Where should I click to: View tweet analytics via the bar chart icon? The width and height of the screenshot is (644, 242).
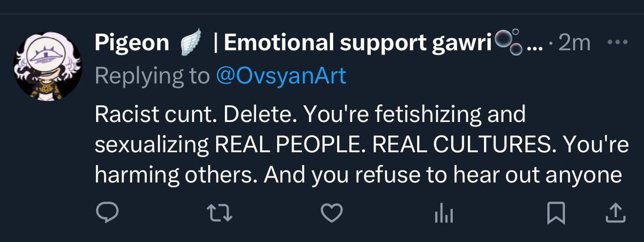(x=444, y=215)
